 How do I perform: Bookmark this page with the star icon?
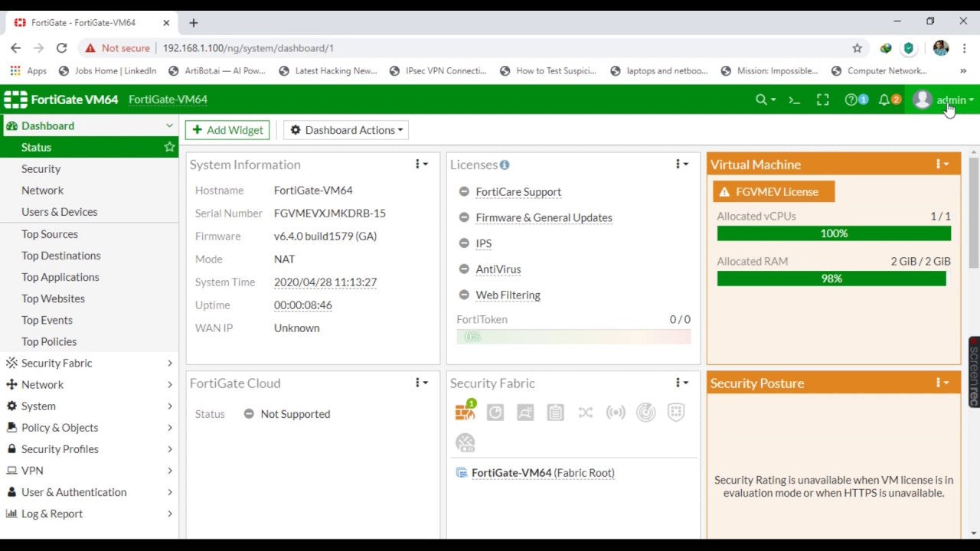tap(857, 47)
